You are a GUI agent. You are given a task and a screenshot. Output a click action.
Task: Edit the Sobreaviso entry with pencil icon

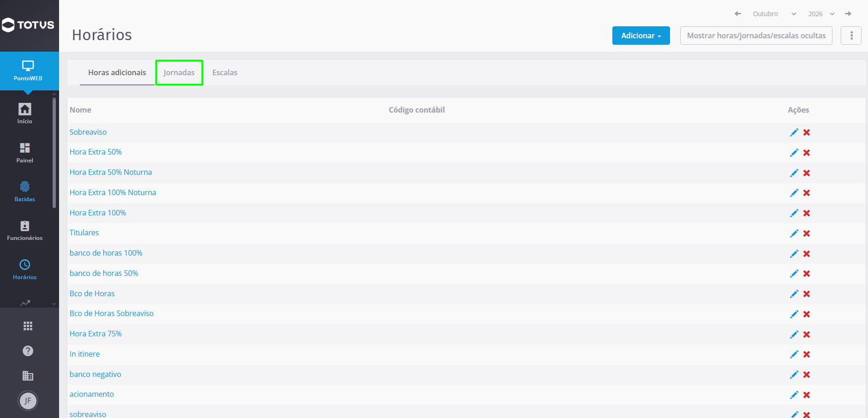[x=794, y=132]
